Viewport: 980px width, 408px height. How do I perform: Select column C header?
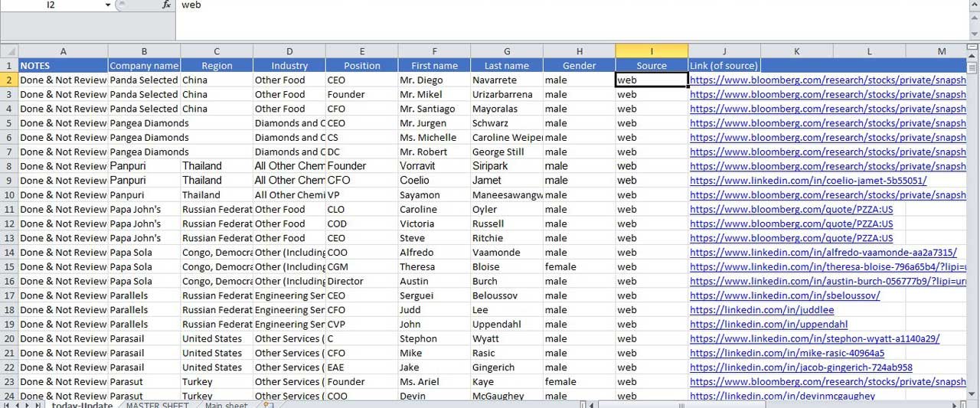(x=217, y=51)
